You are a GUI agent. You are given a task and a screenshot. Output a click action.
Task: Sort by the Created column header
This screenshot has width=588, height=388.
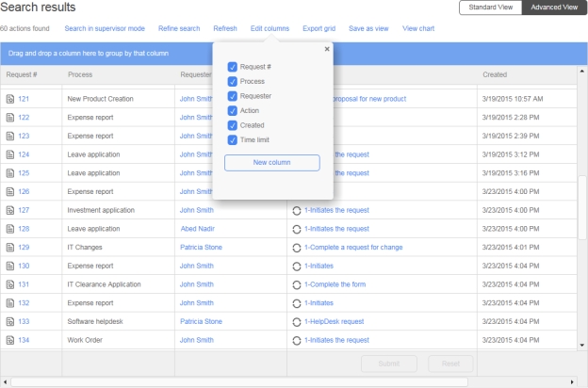[495, 74]
